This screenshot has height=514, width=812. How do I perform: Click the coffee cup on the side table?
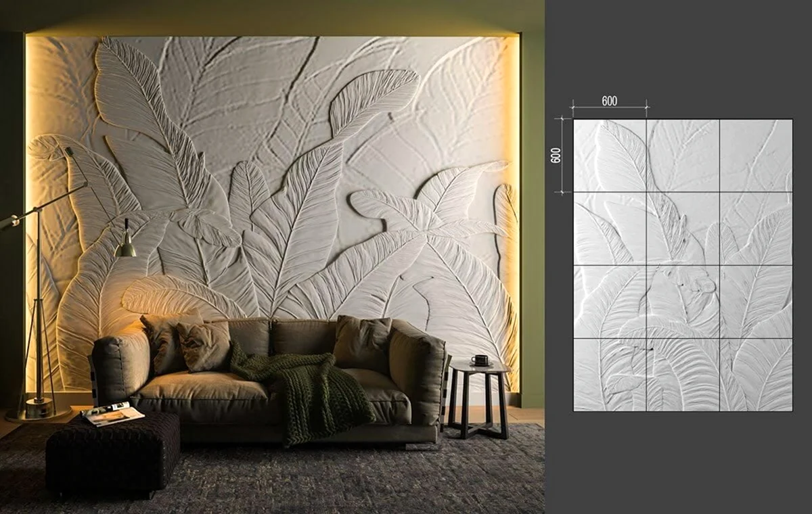point(480,360)
